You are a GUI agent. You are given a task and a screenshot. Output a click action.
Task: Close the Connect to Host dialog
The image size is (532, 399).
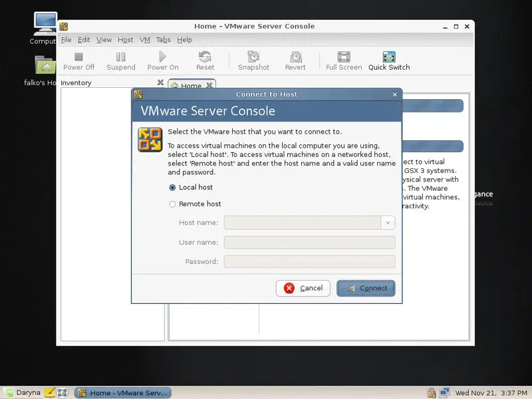coord(394,94)
